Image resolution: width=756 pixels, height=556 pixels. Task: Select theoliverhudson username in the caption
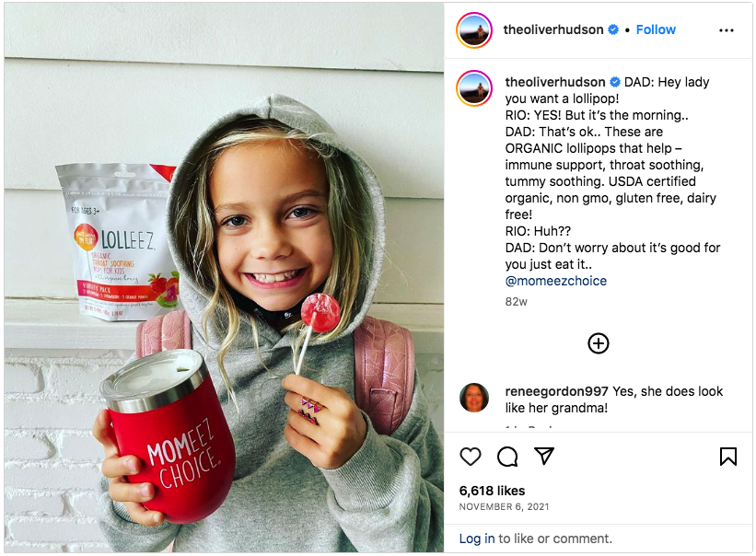pyautogui.click(x=555, y=82)
